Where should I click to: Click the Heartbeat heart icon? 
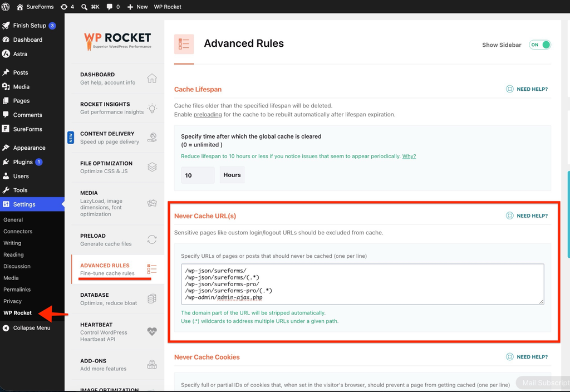tap(152, 331)
